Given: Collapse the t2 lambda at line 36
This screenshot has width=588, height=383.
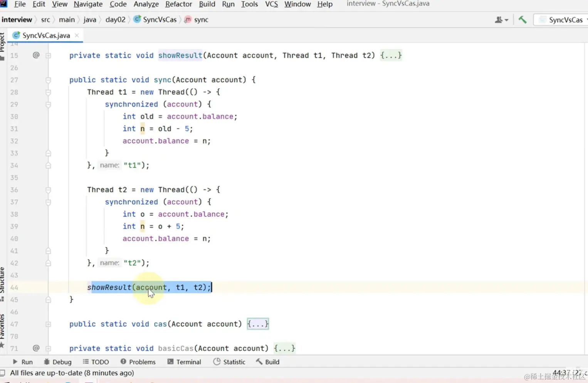Looking at the screenshot, I should pos(48,190).
